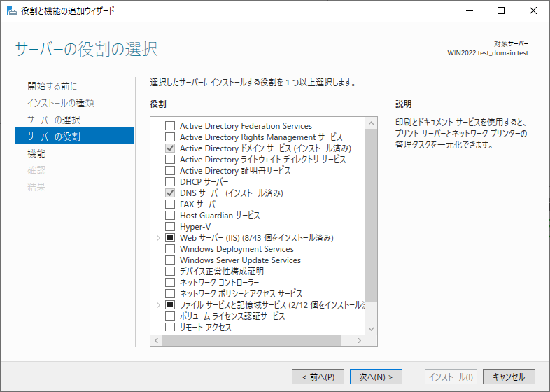The image size is (550, 392).
Task: Select DNS サーバー (インストール済み) row text
Action: pyautogui.click(x=232, y=193)
